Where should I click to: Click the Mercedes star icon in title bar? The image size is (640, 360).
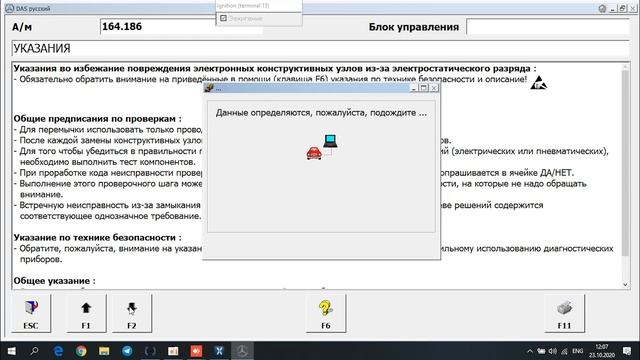click(9, 8)
